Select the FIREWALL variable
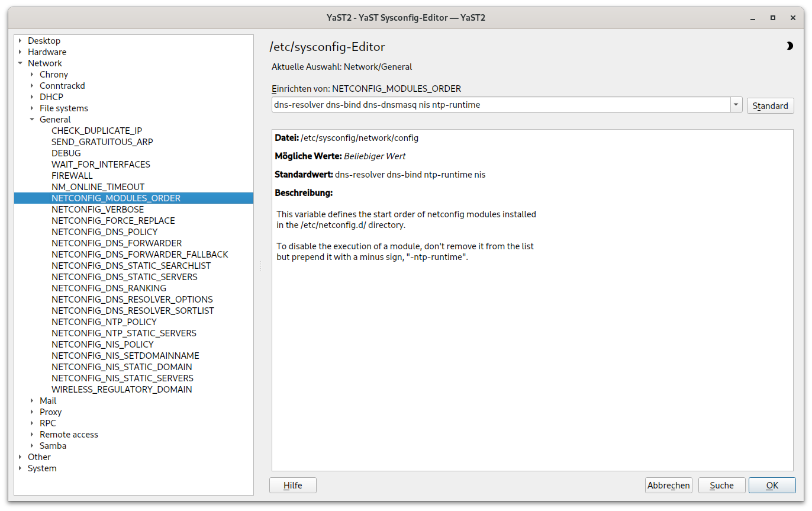812x511 pixels. 72,175
